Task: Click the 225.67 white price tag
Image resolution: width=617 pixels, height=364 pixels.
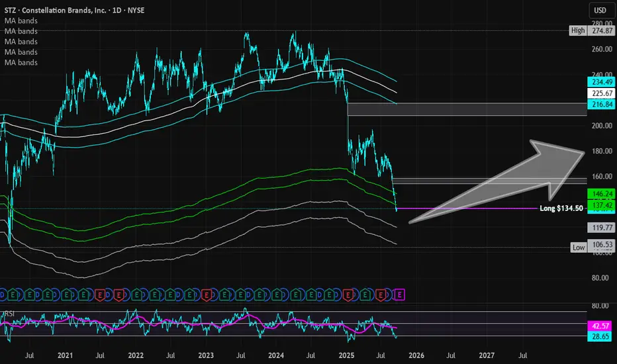Action: click(601, 93)
